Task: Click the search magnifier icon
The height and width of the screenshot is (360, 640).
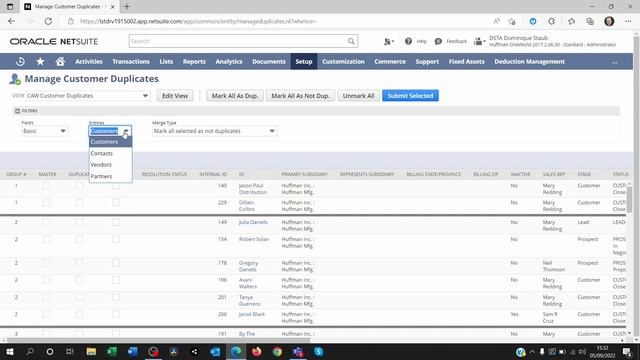Action: [351, 41]
